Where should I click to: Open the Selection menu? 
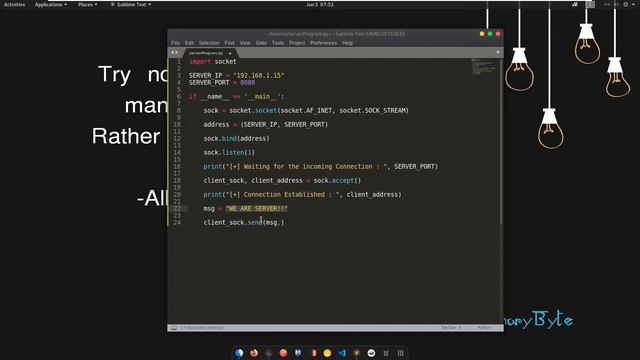pos(209,43)
